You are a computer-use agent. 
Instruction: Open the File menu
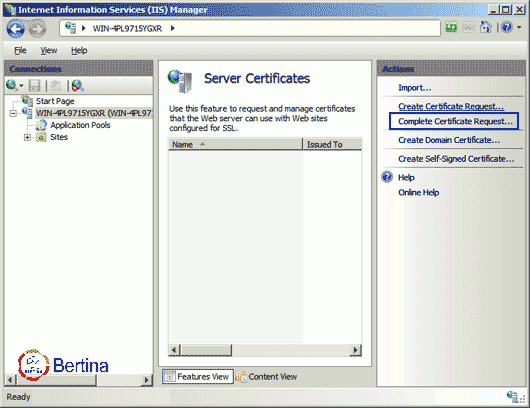20,50
